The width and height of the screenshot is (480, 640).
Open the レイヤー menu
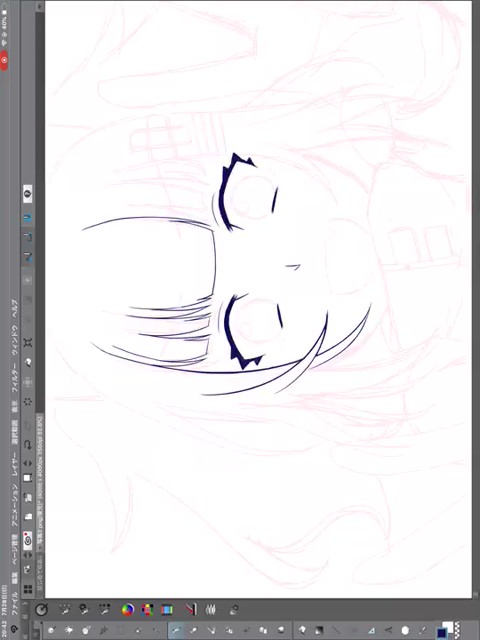[15, 464]
